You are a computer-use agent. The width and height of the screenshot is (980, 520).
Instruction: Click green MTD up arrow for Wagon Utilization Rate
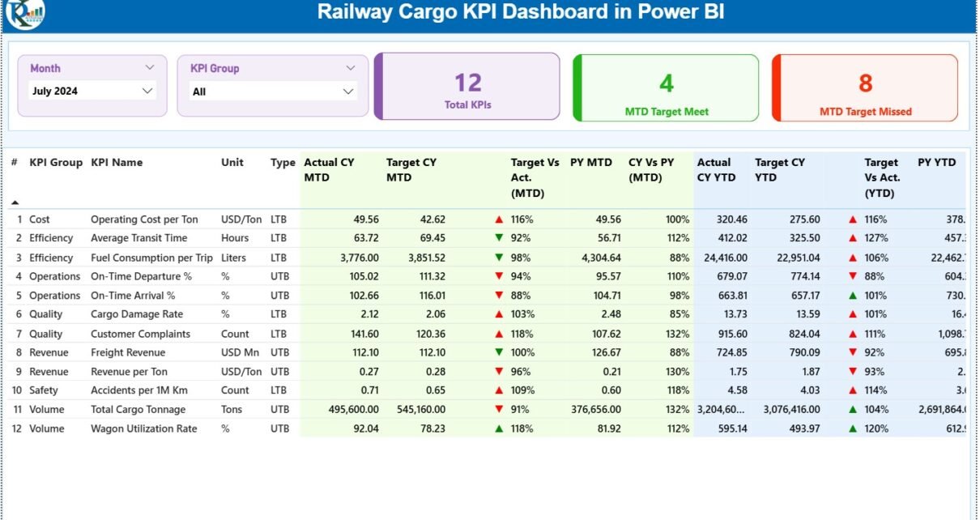(499, 428)
